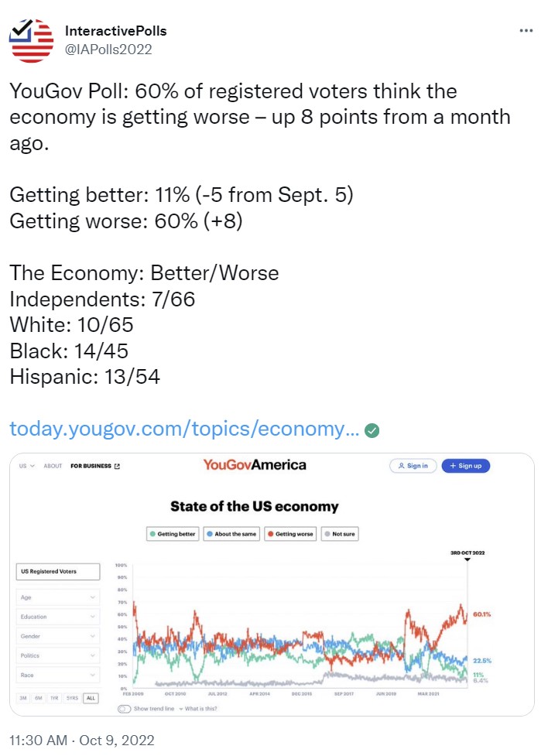Click the US Registered Voters field

(58, 571)
